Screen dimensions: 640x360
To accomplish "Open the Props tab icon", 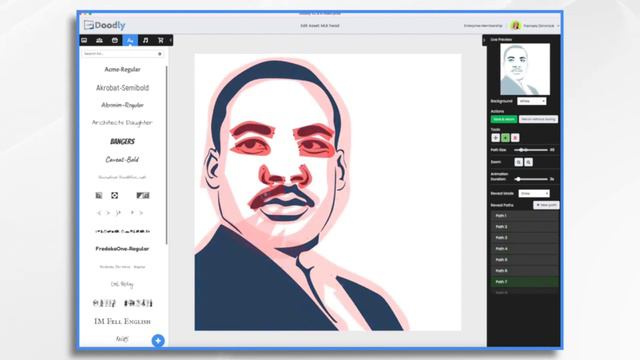I will click(115, 40).
